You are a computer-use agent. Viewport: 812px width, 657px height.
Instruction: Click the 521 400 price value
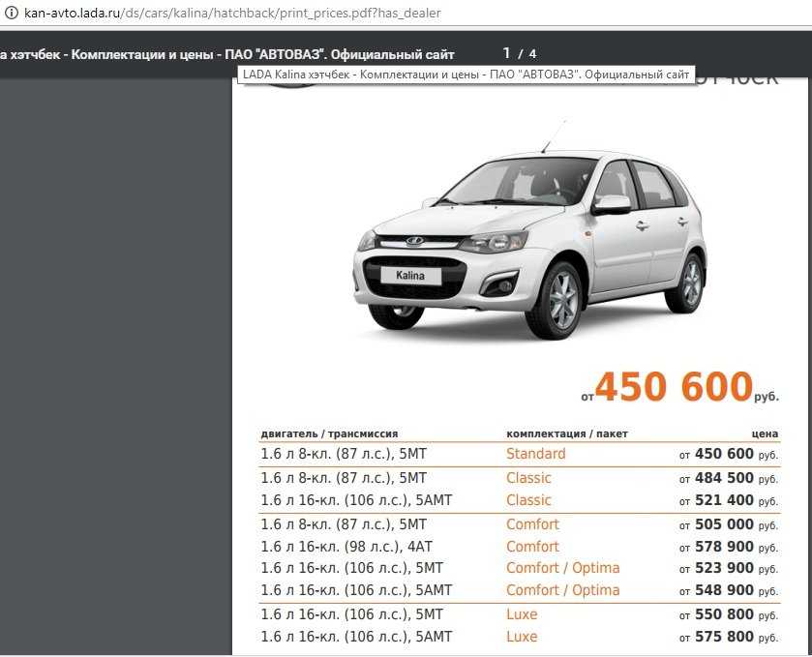(x=724, y=500)
